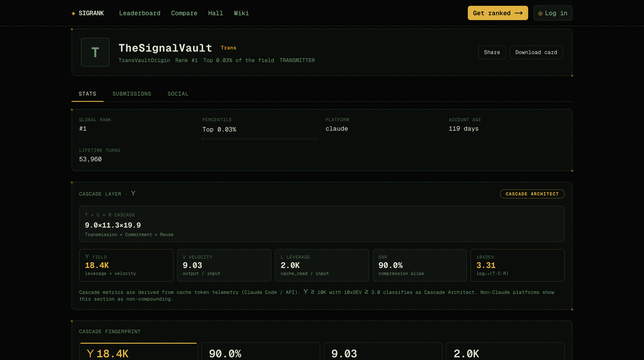
Task: Click the Trans tag next to username
Action: 228,48
